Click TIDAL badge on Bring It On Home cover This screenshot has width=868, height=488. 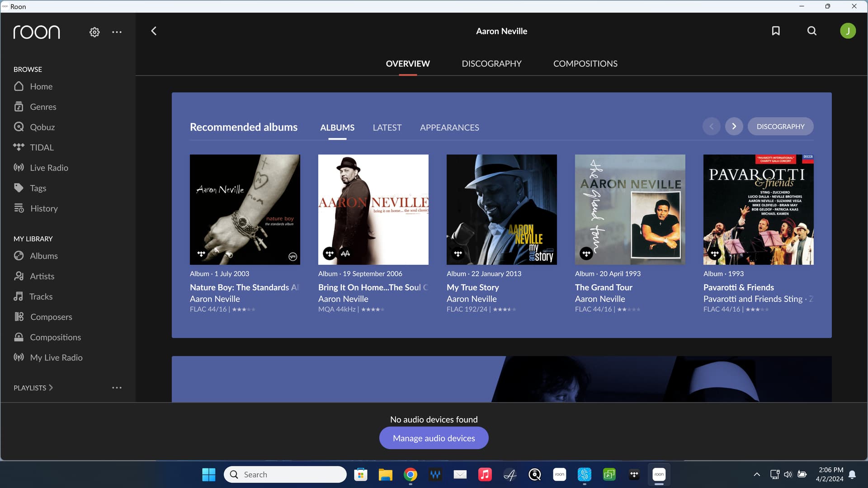[329, 253]
